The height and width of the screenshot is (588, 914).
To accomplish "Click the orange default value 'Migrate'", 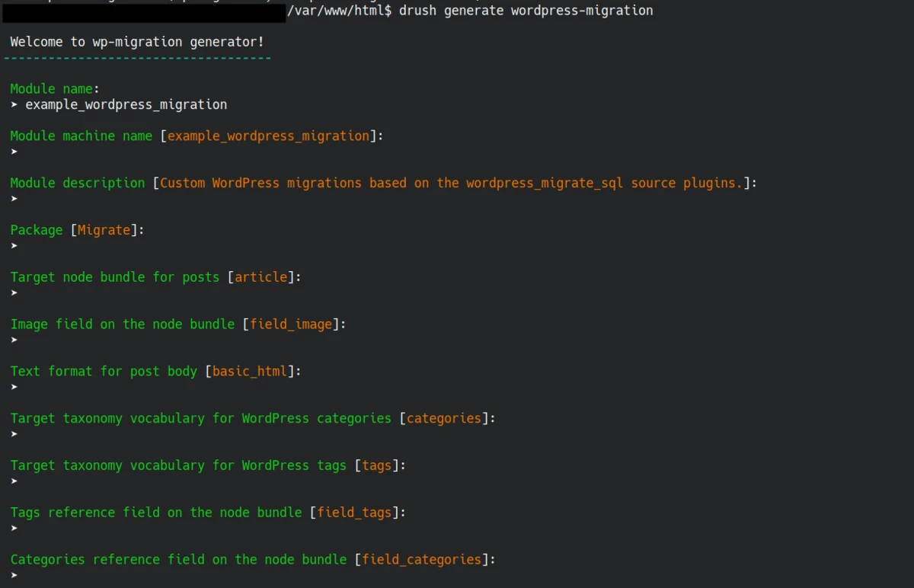I will 104,230.
